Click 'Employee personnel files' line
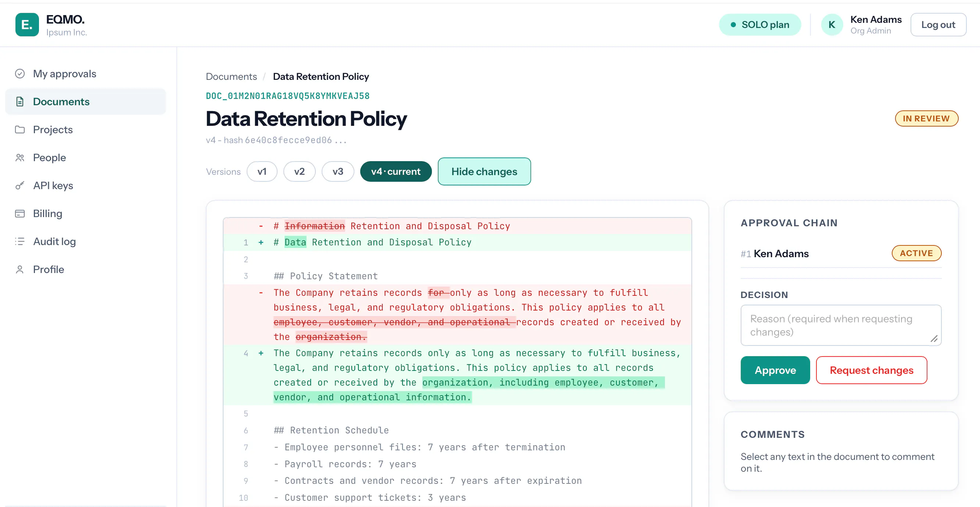980x507 pixels. pyautogui.click(x=457, y=447)
